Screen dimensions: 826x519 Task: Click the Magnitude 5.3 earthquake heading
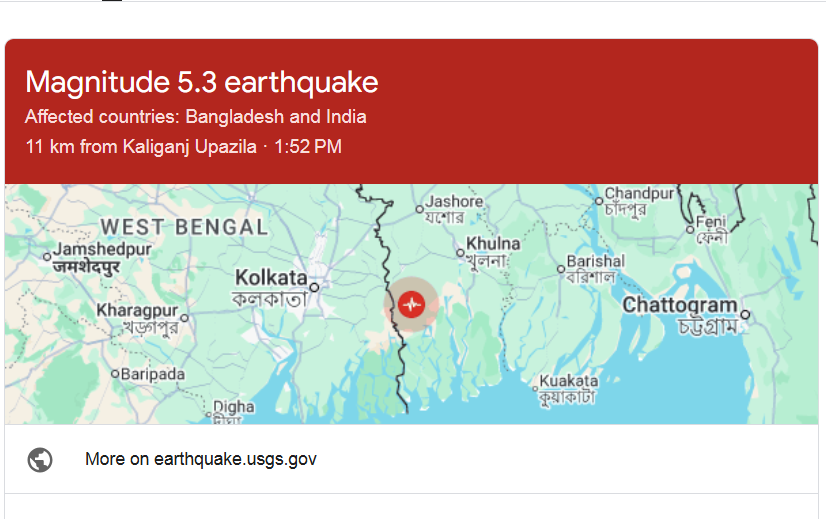(x=202, y=82)
